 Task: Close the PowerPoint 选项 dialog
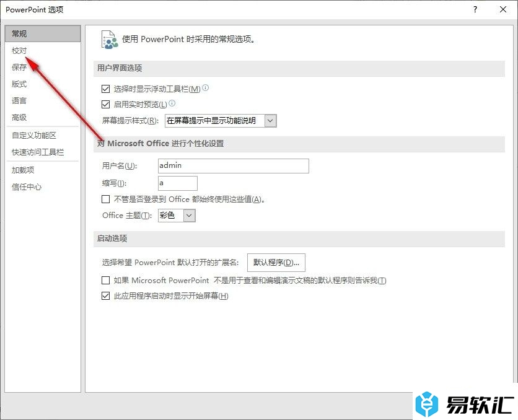point(503,9)
